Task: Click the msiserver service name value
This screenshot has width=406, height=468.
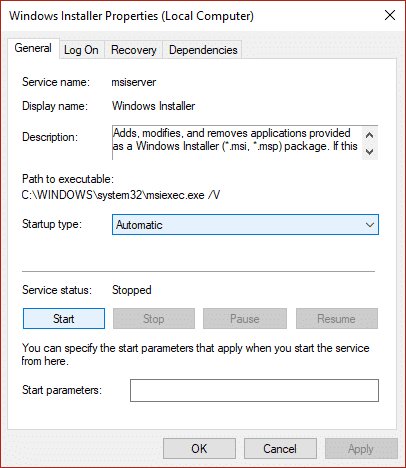Action: click(x=133, y=82)
